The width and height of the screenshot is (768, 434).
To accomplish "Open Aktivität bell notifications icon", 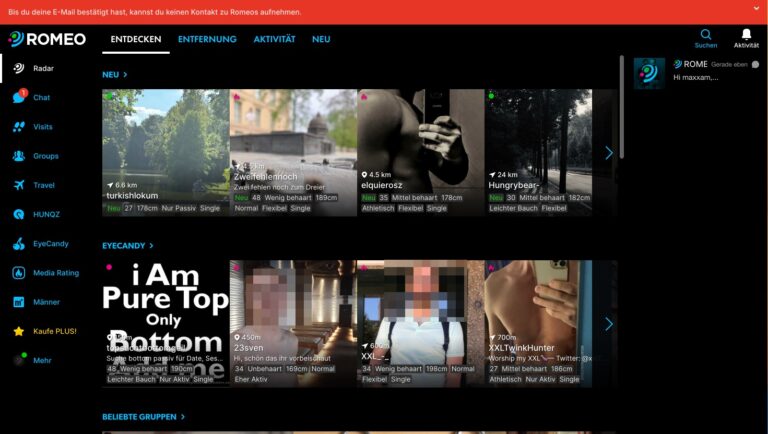I will (x=746, y=34).
